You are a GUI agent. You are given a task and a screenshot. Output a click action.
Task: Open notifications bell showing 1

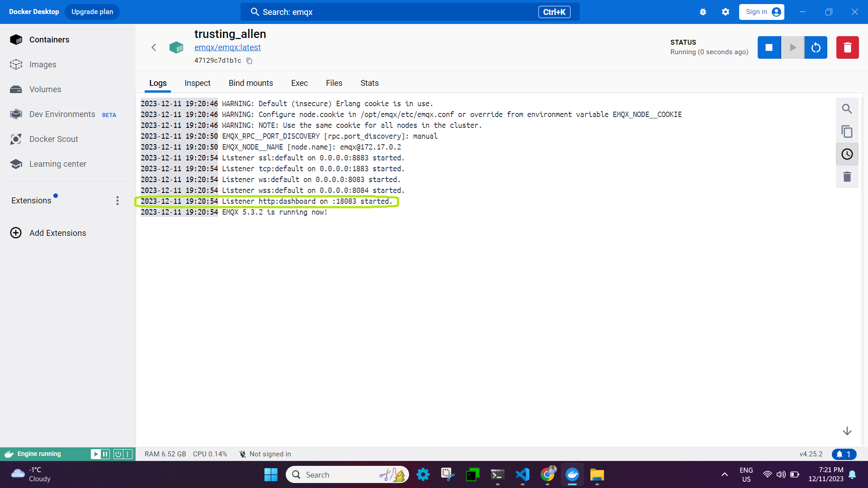844,454
